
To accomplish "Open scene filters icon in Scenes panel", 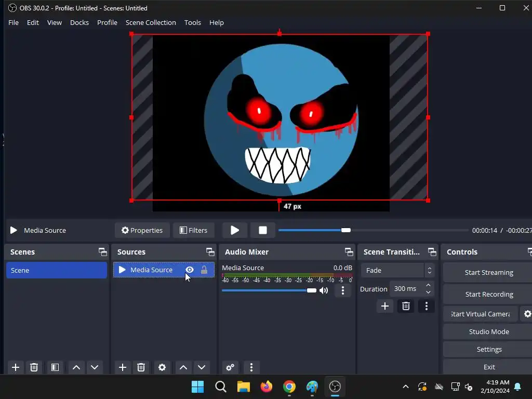I will pyautogui.click(x=55, y=367).
